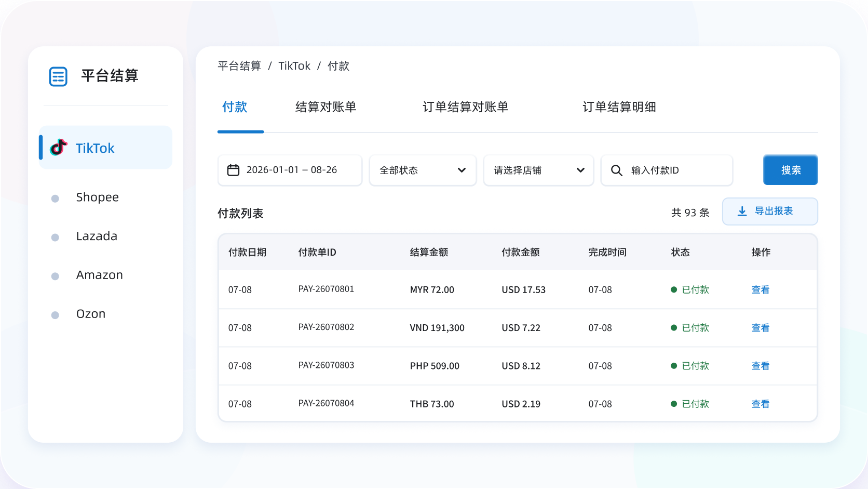Click the 平台结算 list icon in sidebar
Viewport: 868px width, 489px height.
click(x=58, y=76)
